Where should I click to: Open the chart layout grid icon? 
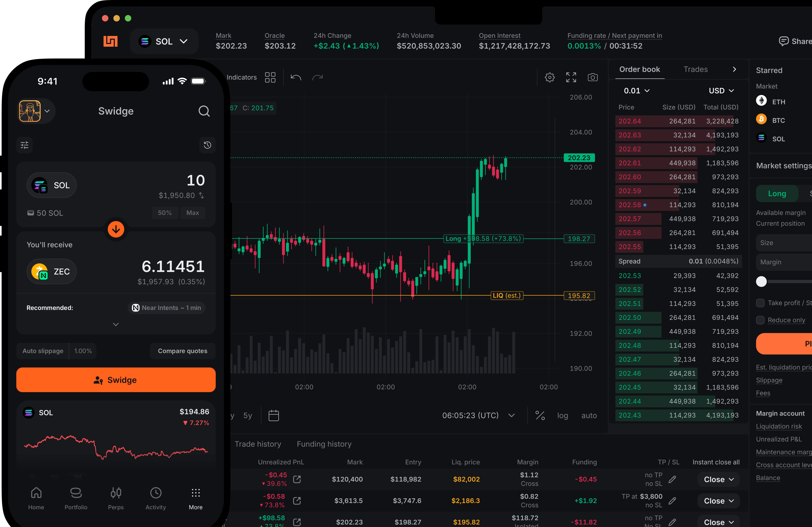coord(270,77)
